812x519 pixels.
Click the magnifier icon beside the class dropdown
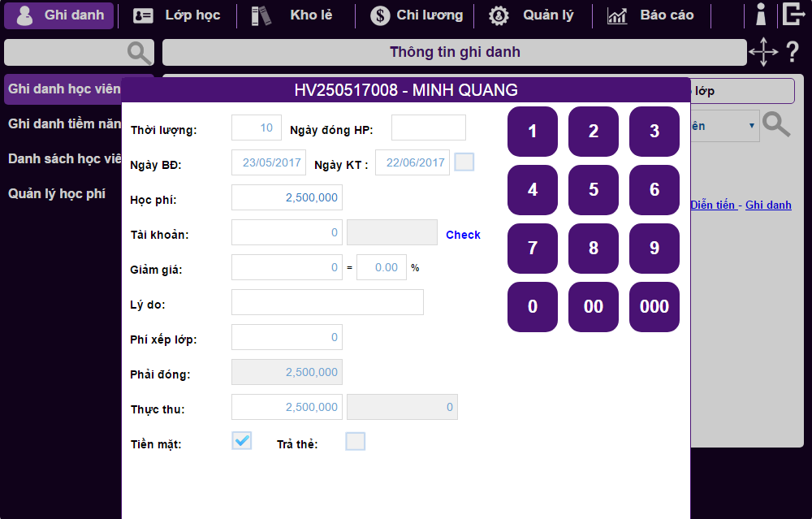pos(776,125)
